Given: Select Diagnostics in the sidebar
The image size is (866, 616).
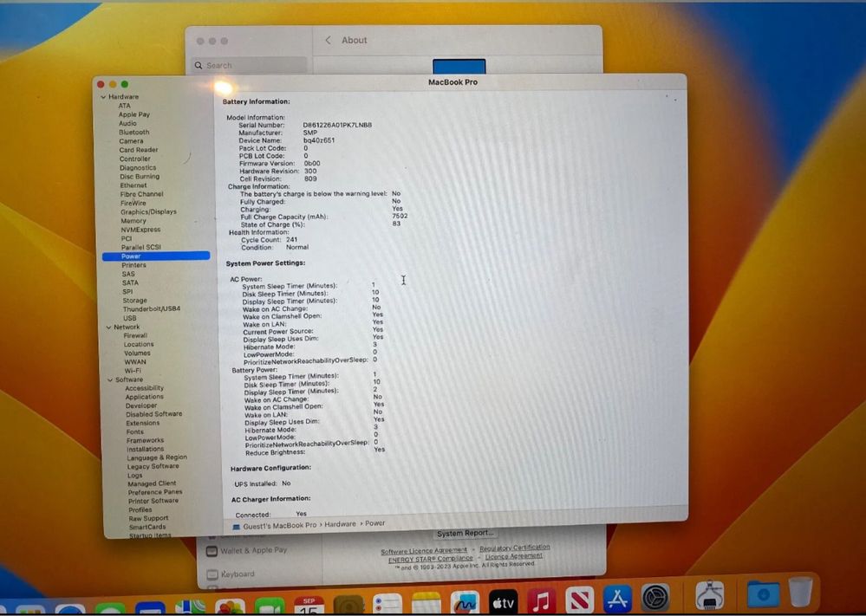Looking at the screenshot, I should tap(138, 167).
